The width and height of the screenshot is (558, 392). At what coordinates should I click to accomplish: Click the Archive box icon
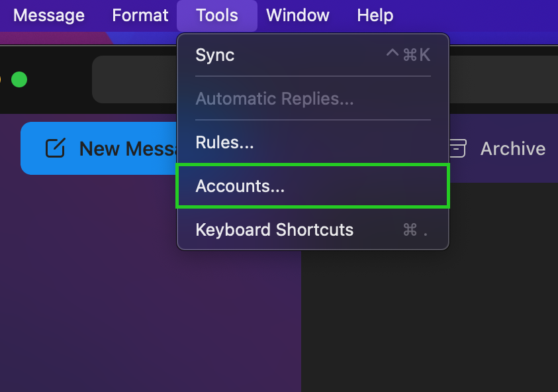point(457,148)
